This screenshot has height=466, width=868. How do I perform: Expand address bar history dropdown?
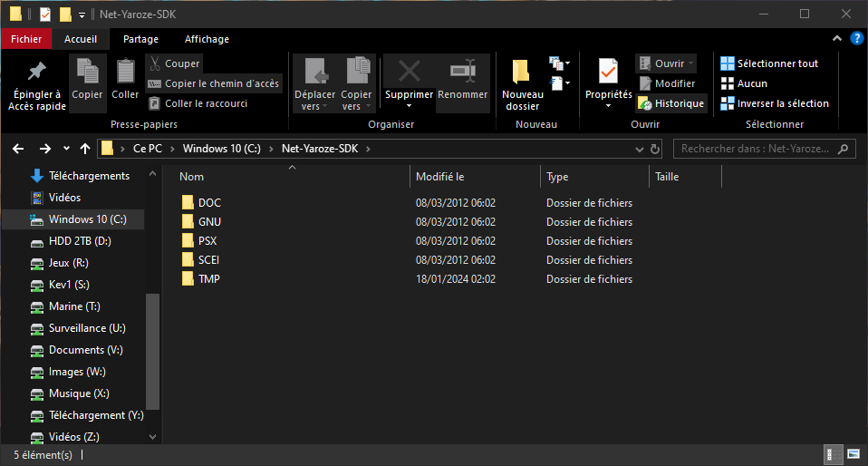(x=640, y=149)
